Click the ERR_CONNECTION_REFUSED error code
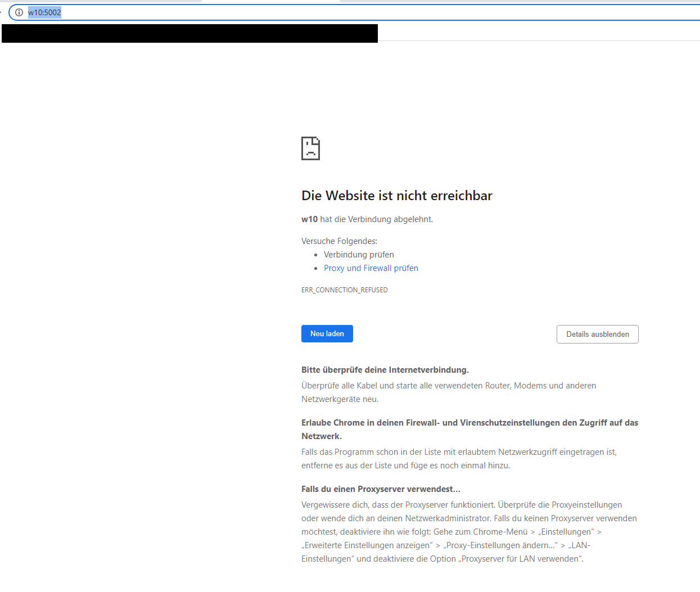The height and width of the screenshot is (592, 700). click(x=344, y=290)
